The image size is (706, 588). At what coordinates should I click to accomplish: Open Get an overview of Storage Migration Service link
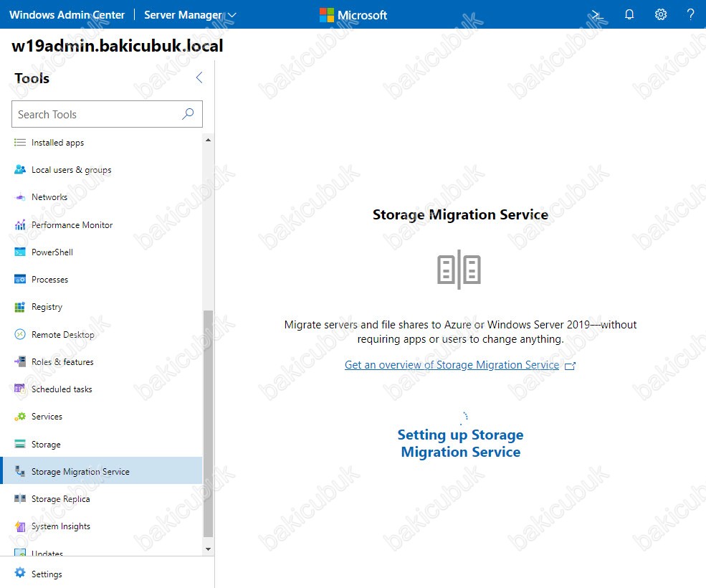click(x=452, y=364)
